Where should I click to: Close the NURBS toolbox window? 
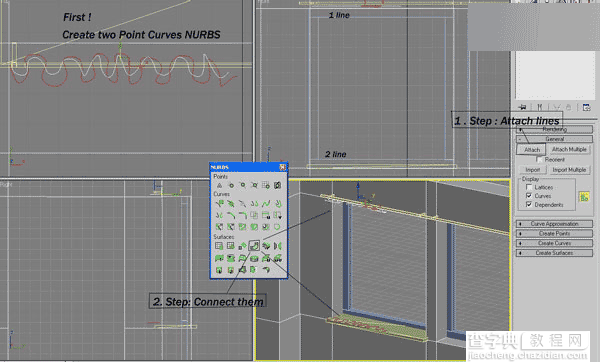tap(282, 167)
